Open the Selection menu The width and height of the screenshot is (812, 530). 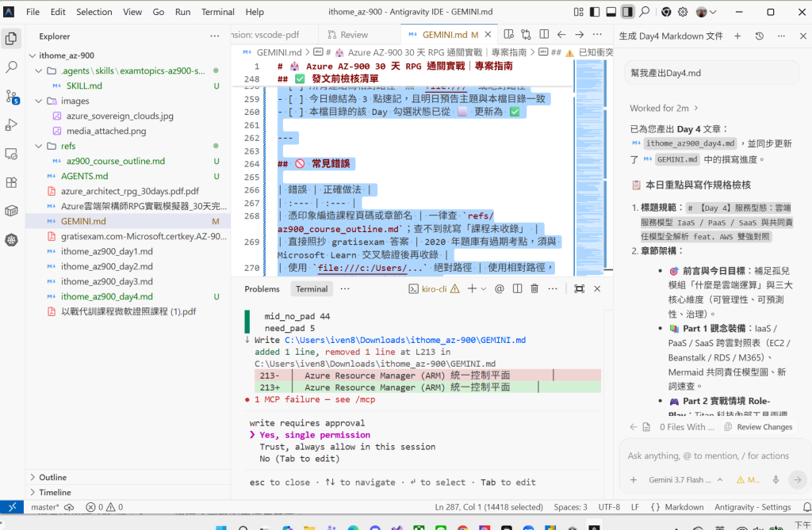94,12
